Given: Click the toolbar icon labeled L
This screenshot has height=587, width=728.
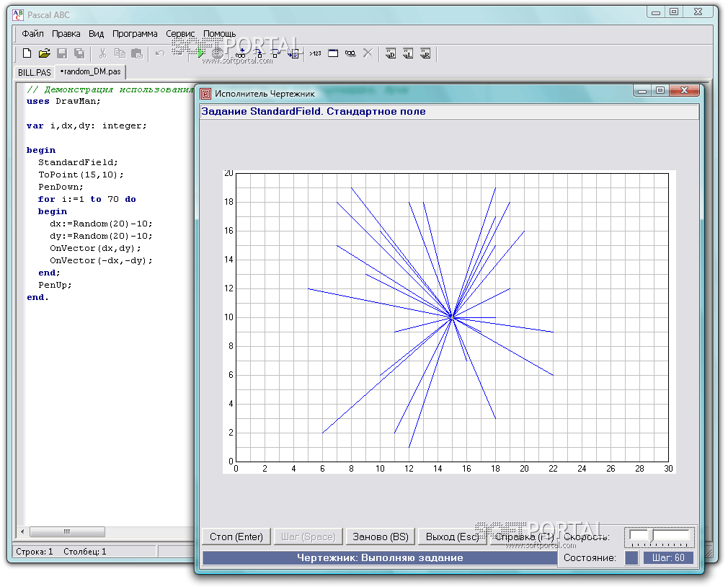Looking at the screenshot, I should [x=408, y=53].
